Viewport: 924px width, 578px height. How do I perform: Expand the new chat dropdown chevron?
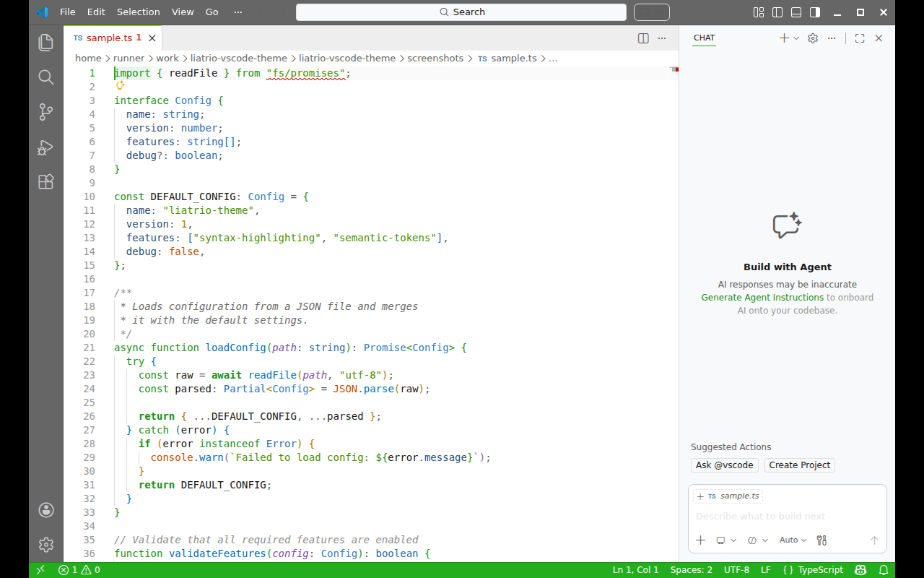click(x=798, y=38)
